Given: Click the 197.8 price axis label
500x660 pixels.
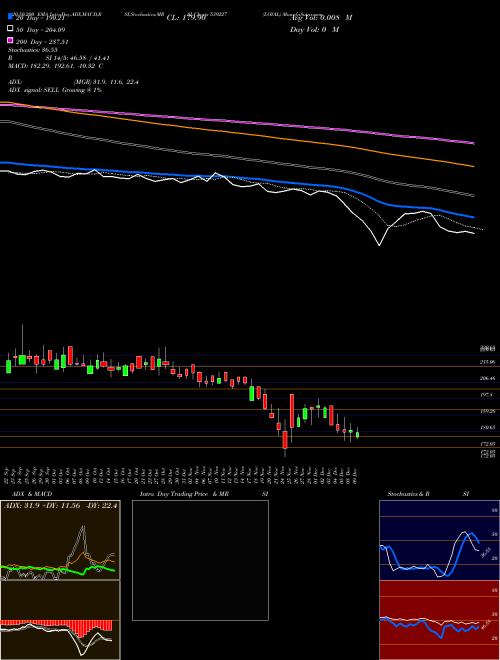Looking at the screenshot, I should pos(487,395).
